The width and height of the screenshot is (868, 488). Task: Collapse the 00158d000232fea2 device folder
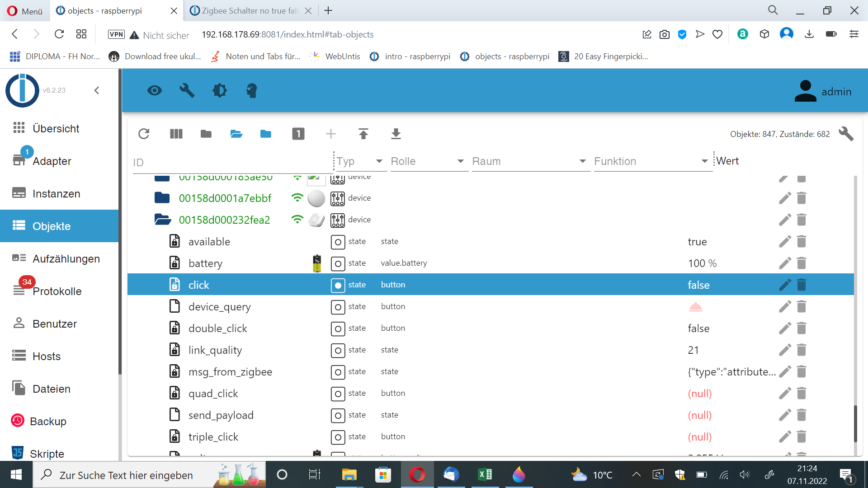pos(162,220)
